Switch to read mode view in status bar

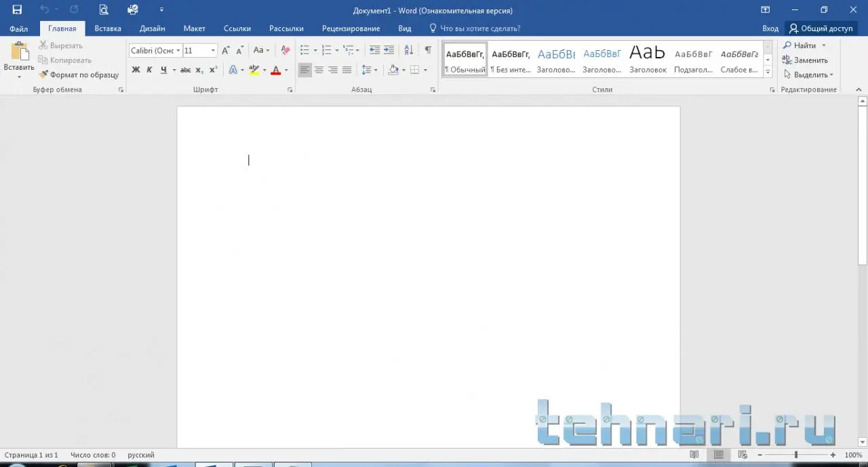(x=694, y=455)
